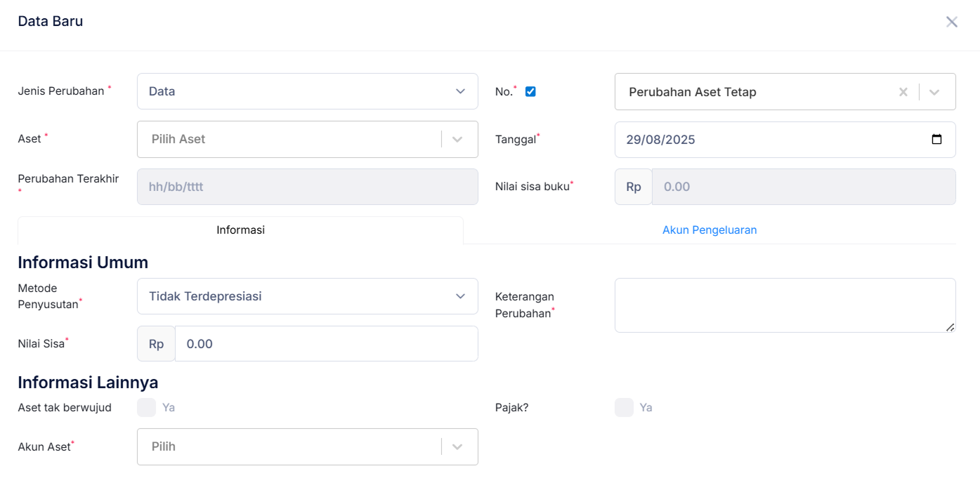Select the Informasi tab
The image size is (980, 478).
point(240,230)
